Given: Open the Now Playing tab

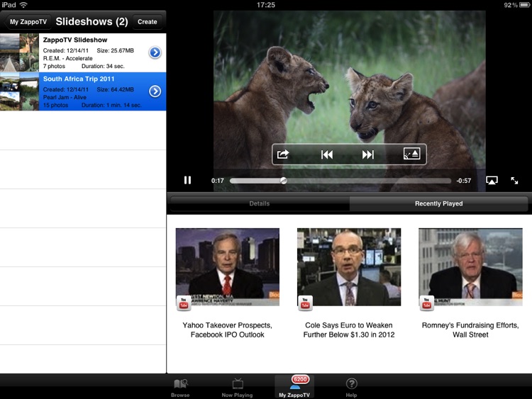Looking at the screenshot, I should 237,388.
